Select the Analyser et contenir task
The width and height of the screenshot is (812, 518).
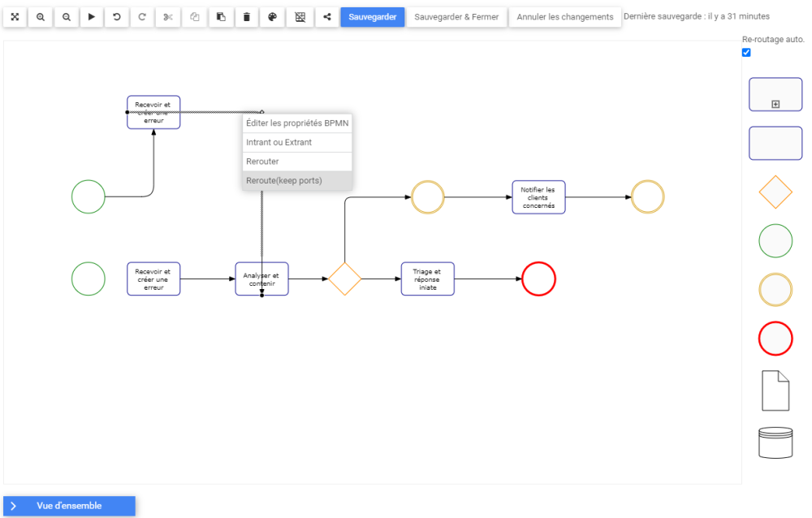(x=262, y=279)
